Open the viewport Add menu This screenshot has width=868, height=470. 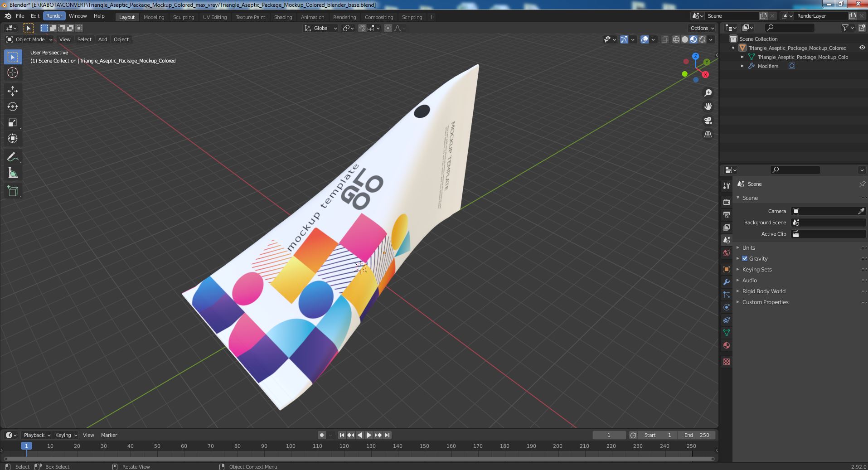tap(103, 39)
